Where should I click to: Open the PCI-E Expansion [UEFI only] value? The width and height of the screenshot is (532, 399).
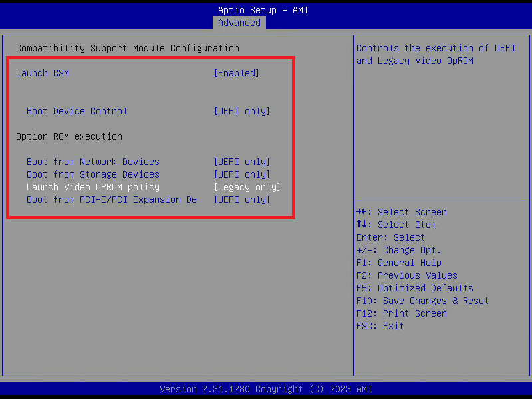242,199
